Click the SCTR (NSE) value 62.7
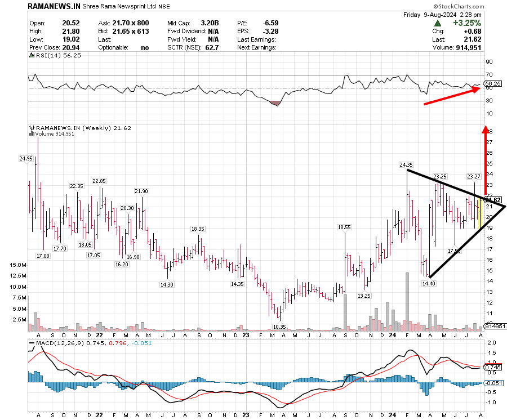 click(212, 47)
